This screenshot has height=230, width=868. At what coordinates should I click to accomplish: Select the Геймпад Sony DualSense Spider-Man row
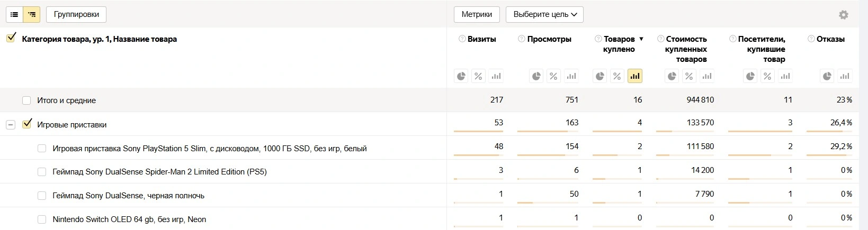click(x=42, y=172)
